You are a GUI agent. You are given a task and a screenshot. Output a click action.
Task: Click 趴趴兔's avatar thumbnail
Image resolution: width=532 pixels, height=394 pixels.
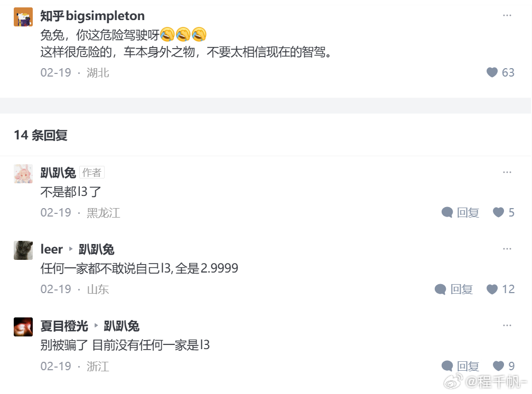click(x=22, y=173)
